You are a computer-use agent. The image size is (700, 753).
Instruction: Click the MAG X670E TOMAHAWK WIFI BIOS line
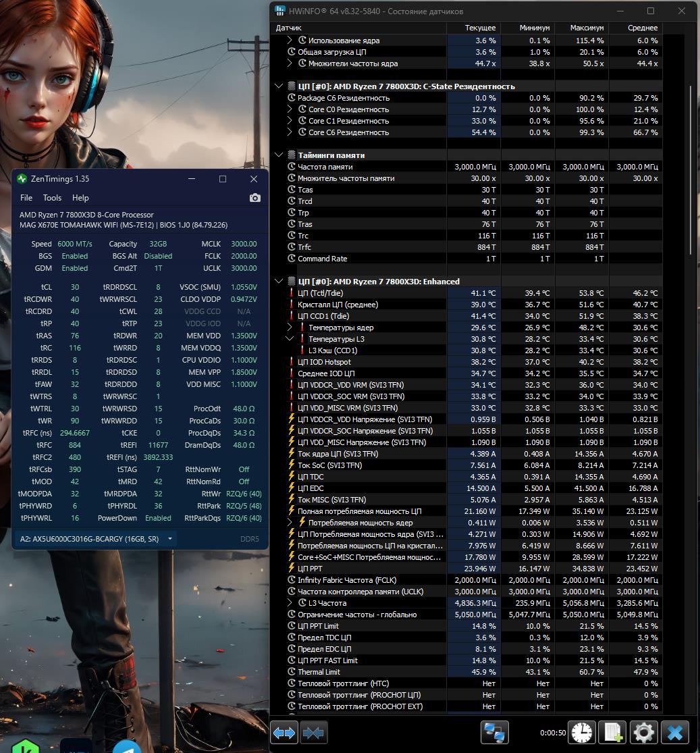pyautogui.click(x=124, y=225)
